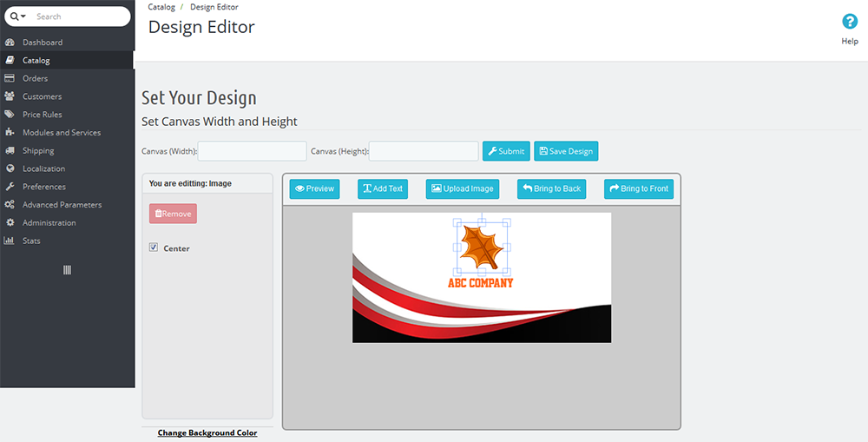Click the Bring to Front button
The image size is (868, 442).
coord(639,189)
